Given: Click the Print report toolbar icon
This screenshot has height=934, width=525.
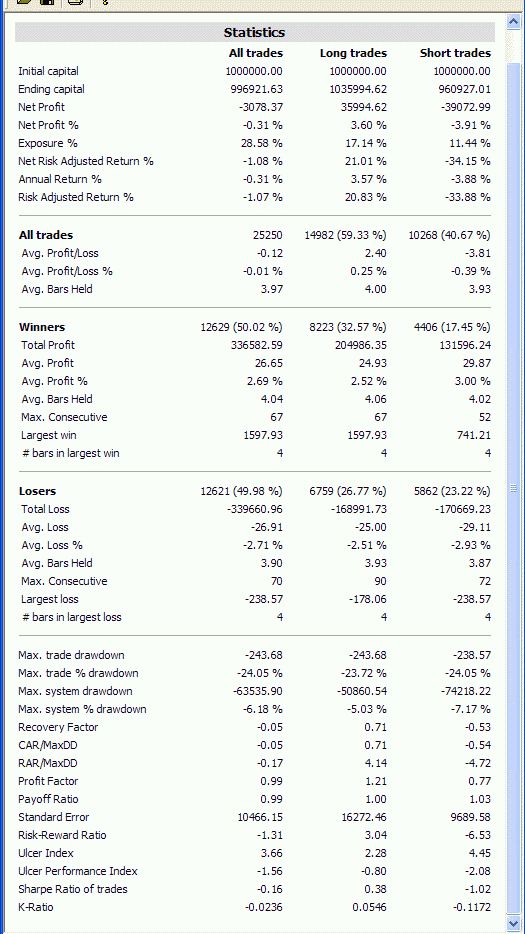Looking at the screenshot, I should tap(75, 2).
